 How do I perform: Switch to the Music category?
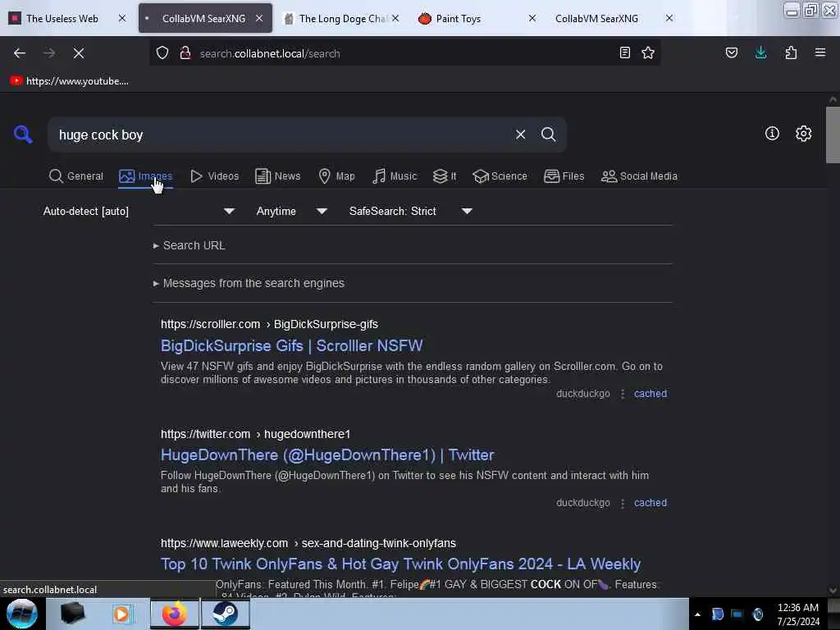coord(395,176)
